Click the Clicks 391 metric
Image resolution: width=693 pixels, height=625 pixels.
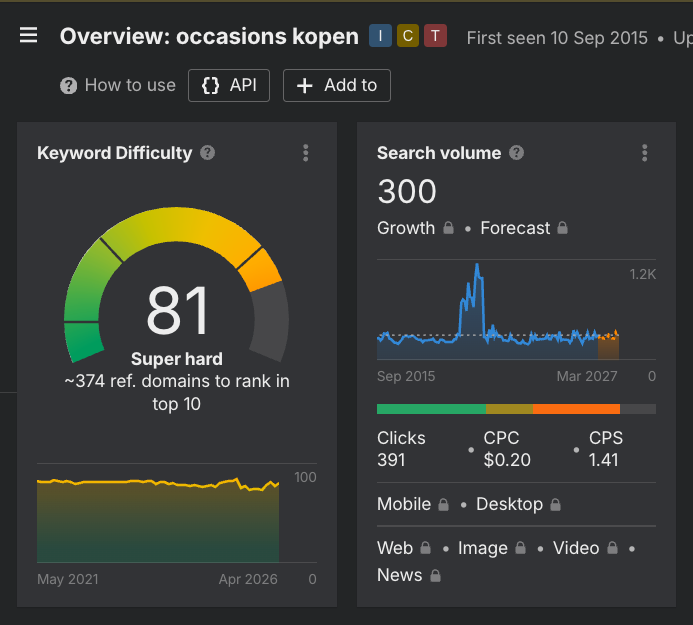click(x=401, y=449)
